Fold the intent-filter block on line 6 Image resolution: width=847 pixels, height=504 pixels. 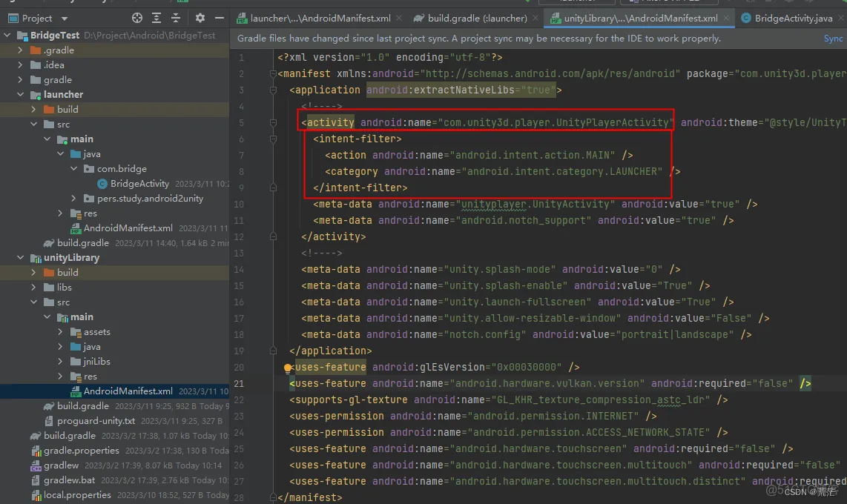click(x=274, y=139)
